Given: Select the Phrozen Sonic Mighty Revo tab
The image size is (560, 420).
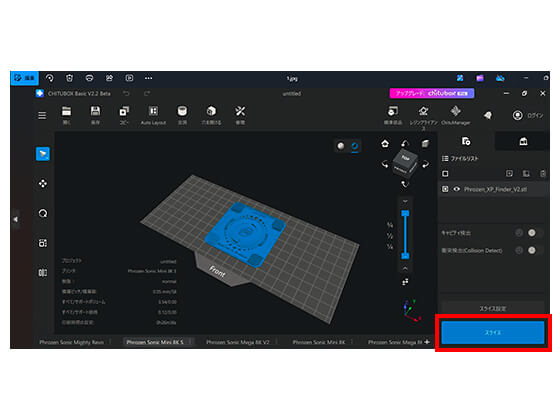Looking at the screenshot, I should pyautogui.click(x=71, y=342).
